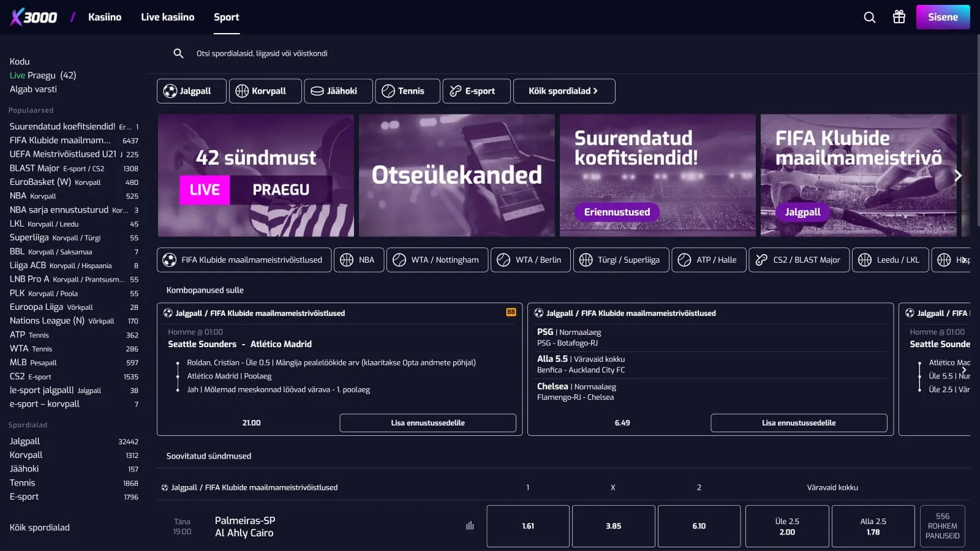
Task: Open the NBA league chip
Action: pyautogui.click(x=359, y=260)
